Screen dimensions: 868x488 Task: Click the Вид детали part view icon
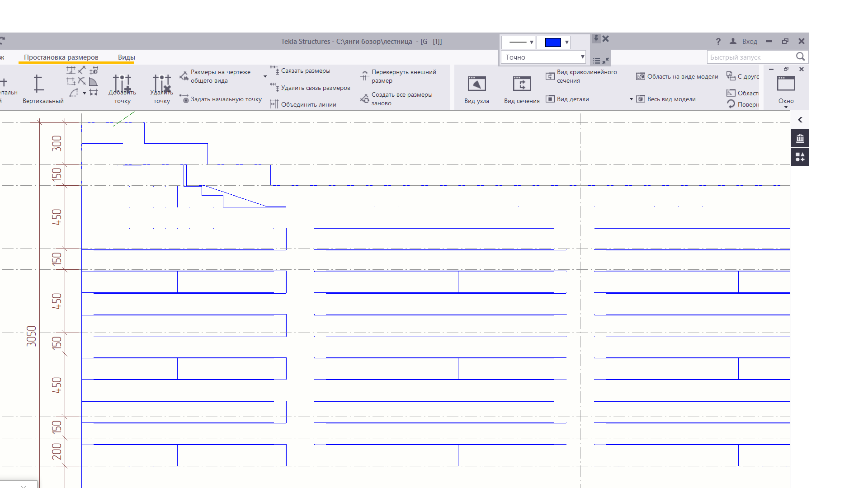550,99
